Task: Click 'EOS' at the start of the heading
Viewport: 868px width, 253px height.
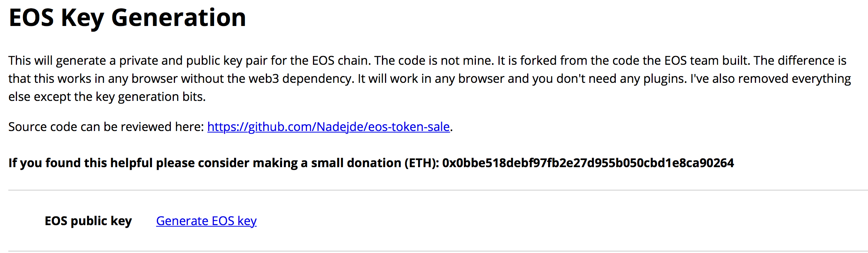Action: tap(31, 18)
